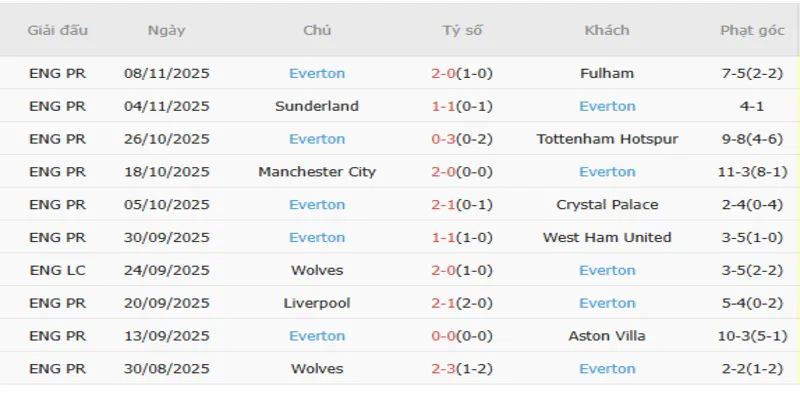The image size is (800, 400).
Task: Open Aston Villa team name
Action: tap(607, 336)
